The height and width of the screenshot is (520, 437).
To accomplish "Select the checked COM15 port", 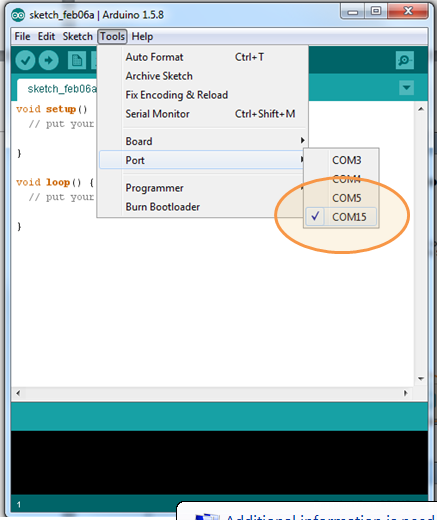I will 341,217.
